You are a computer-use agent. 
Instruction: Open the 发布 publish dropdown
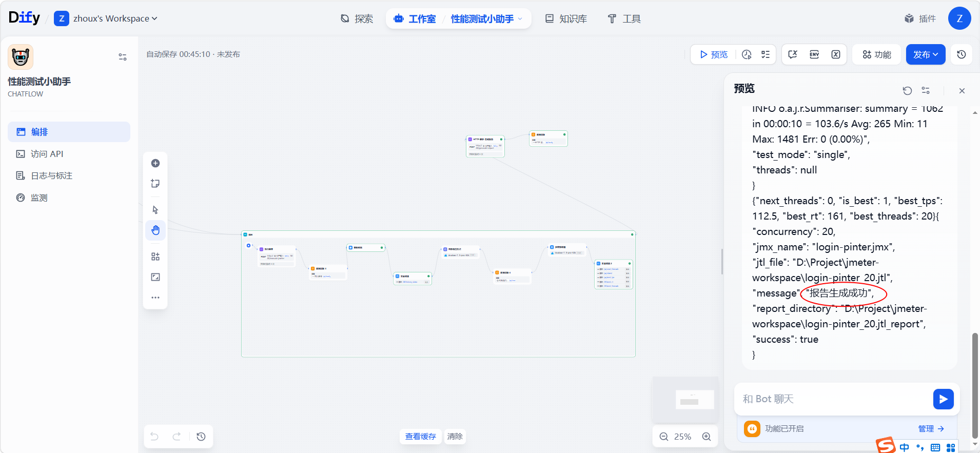click(x=926, y=54)
